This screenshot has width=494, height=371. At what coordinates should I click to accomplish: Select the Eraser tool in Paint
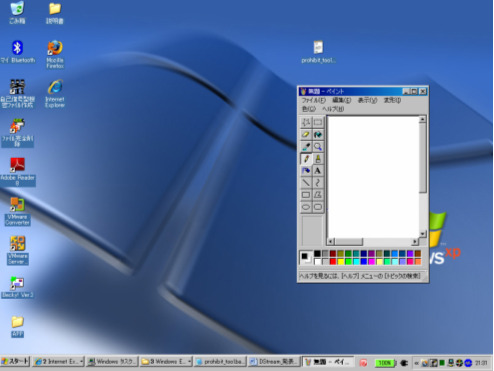pos(306,134)
